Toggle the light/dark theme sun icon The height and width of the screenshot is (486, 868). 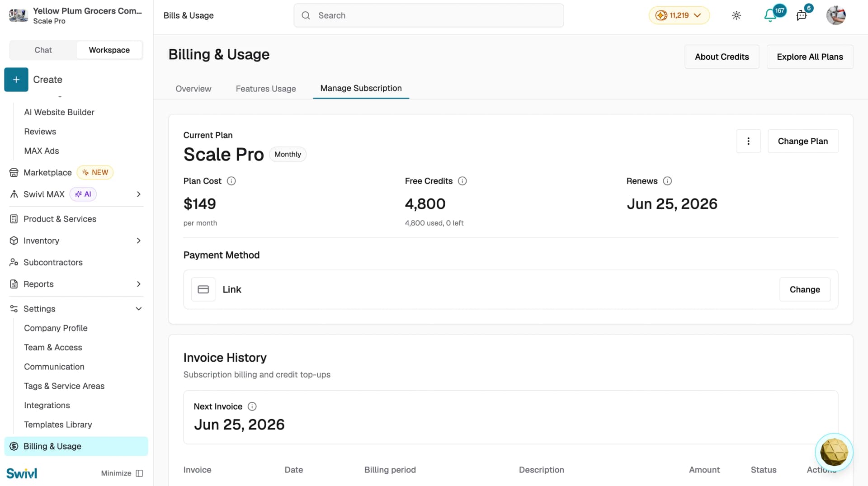point(736,15)
